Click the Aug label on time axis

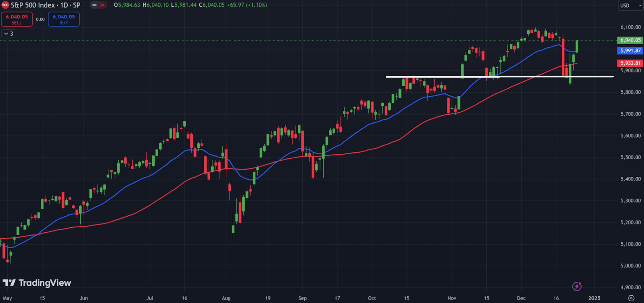point(226,298)
